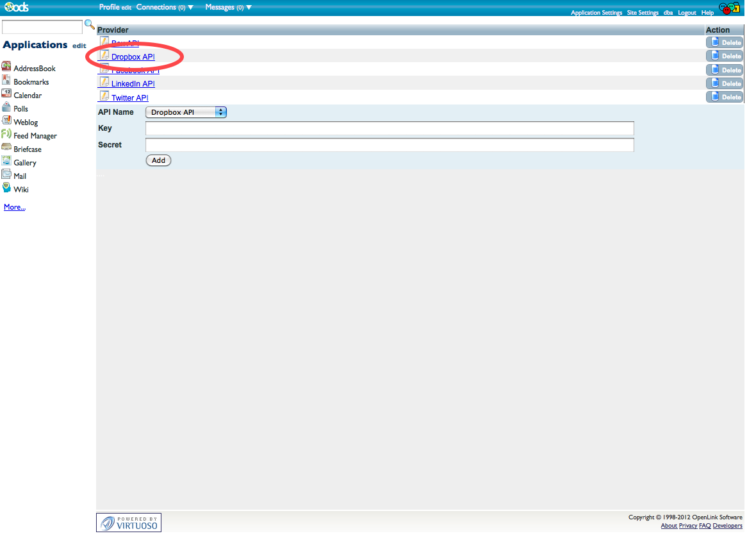Click into the Key input field
The width and height of the screenshot is (756, 545).
(x=390, y=128)
